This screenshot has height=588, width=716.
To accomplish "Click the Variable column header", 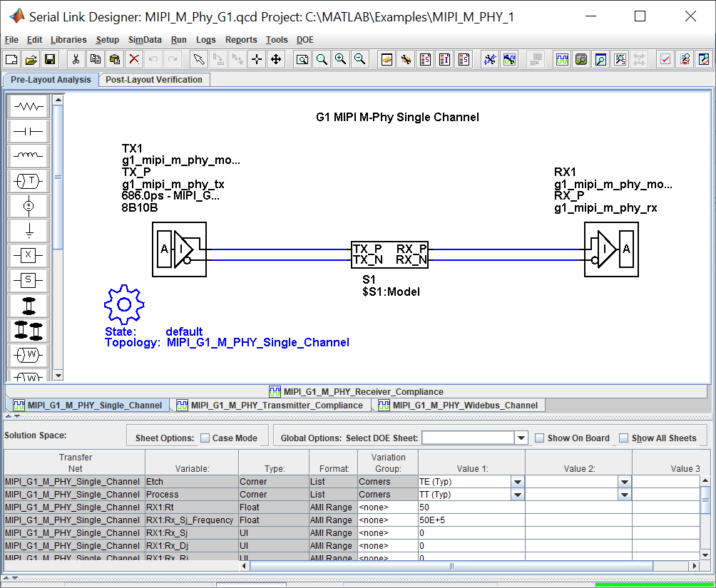I will [x=192, y=463].
